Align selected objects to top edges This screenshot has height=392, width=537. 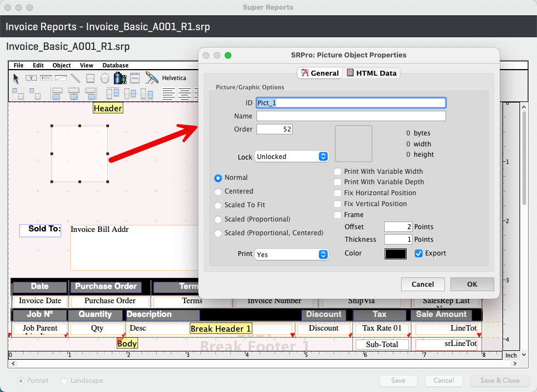pos(113,93)
